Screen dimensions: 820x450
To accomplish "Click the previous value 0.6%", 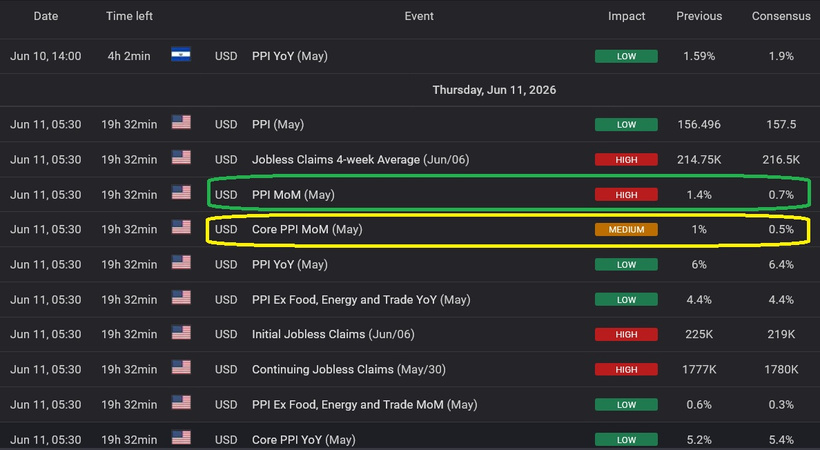I will (x=699, y=404).
